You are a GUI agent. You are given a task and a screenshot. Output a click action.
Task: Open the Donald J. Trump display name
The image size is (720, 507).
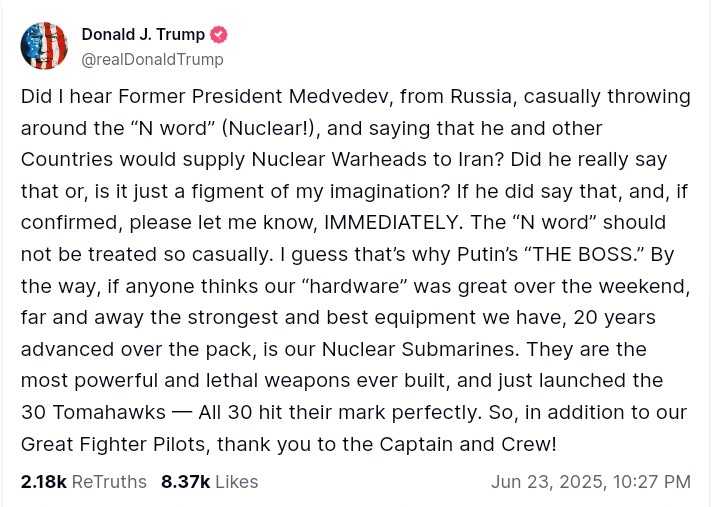point(143,34)
